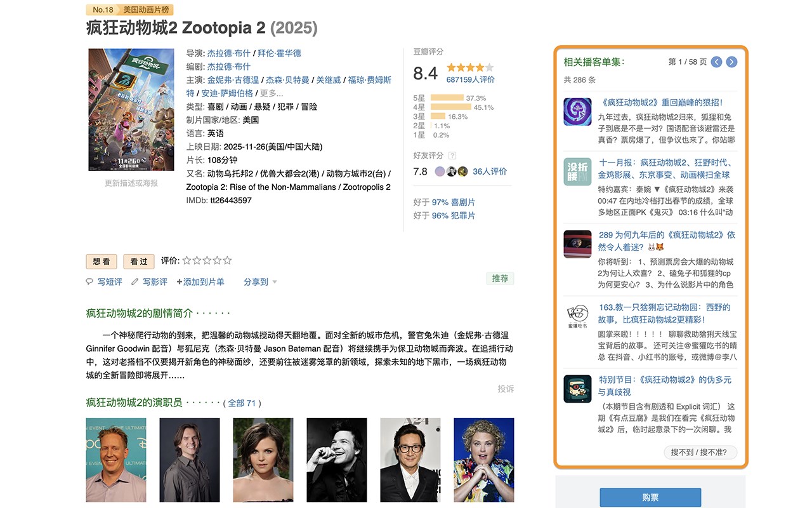Open sixth cast photo with curly blonde hair
This screenshot has width=812, height=508.
(x=484, y=460)
